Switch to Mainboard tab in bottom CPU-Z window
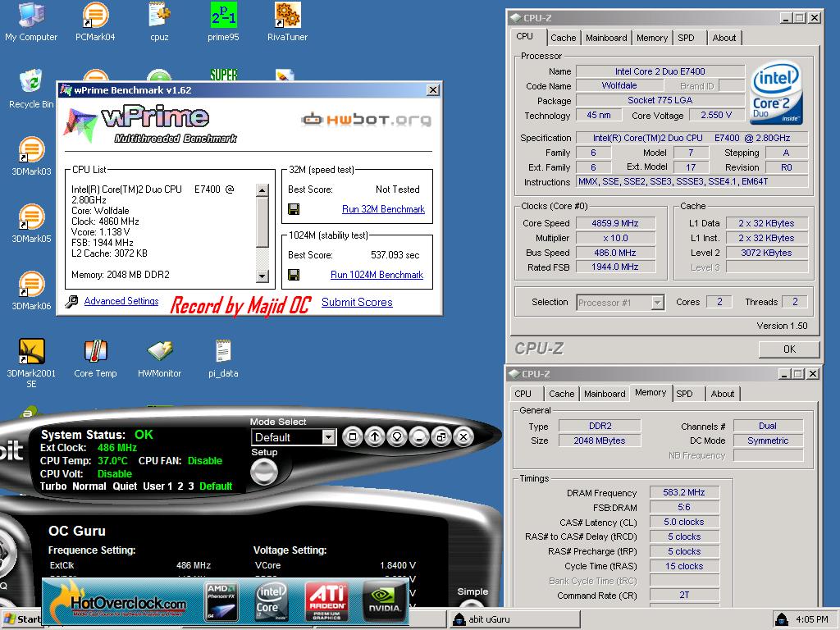This screenshot has height=630, width=840. [605, 394]
